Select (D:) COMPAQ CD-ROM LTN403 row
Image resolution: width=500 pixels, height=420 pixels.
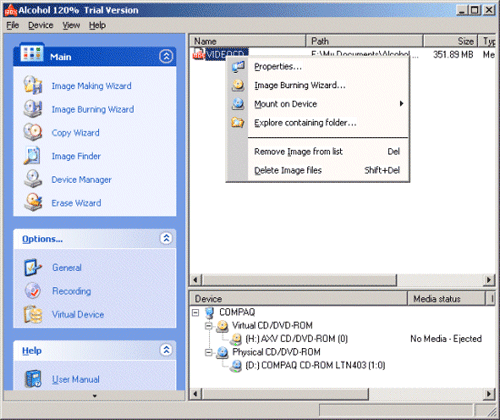pyautogui.click(x=315, y=366)
